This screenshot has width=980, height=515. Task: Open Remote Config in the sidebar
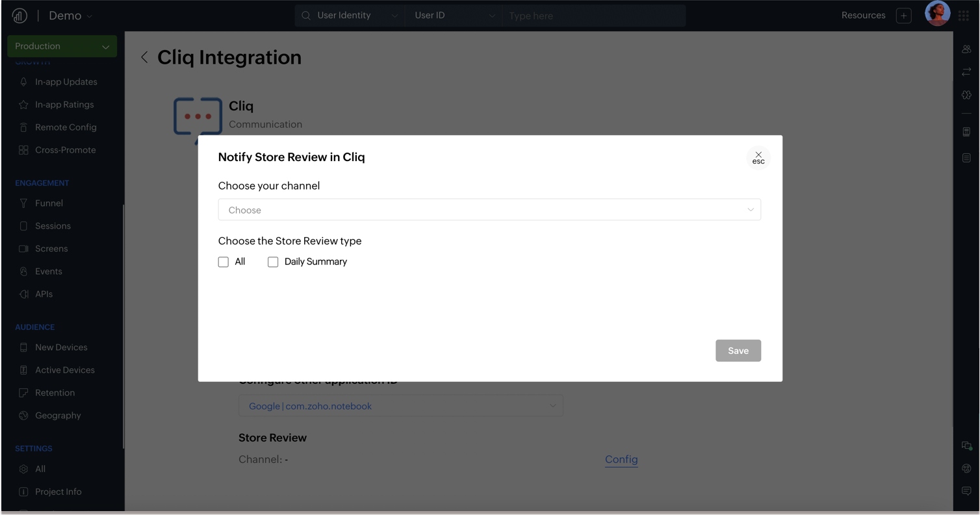(66, 127)
